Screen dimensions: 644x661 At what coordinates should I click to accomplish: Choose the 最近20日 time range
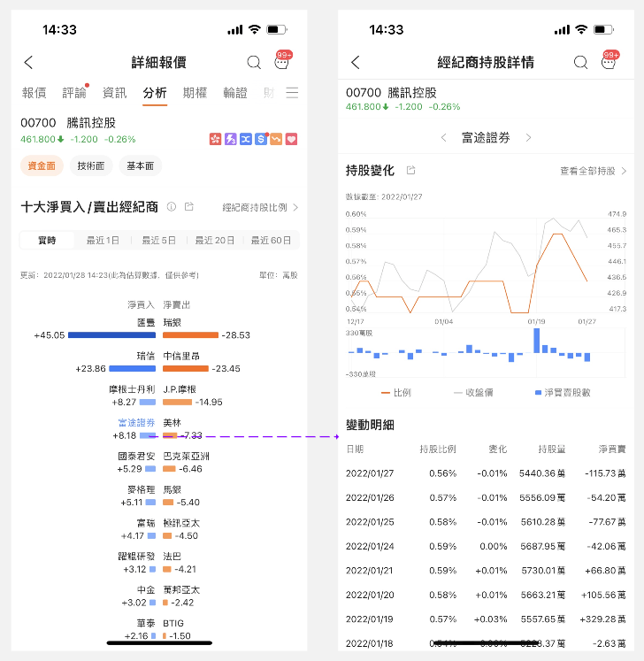pyautogui.click(x=215, y=241)
